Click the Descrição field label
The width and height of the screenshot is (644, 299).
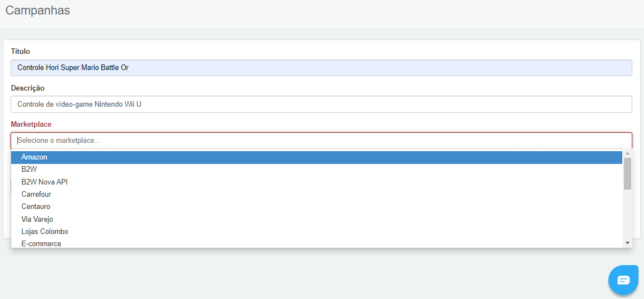(x=27, y=88)
